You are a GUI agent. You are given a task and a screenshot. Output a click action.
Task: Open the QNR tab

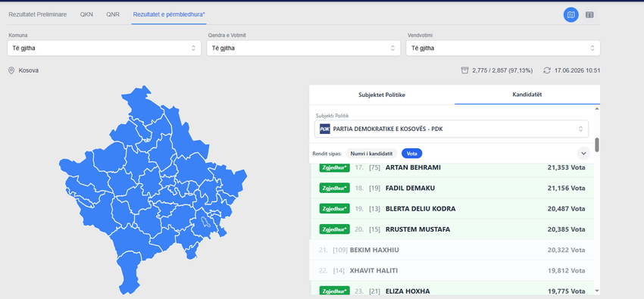coord(113,14)
